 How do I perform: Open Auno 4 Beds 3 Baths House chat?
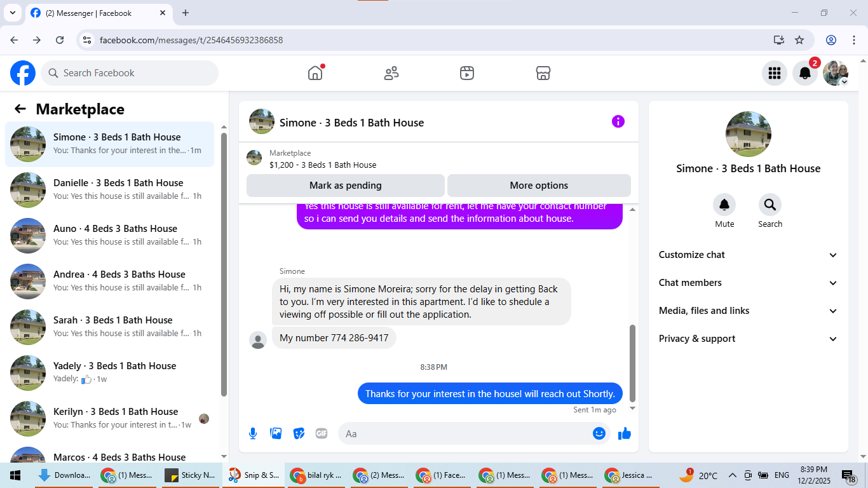109,236
